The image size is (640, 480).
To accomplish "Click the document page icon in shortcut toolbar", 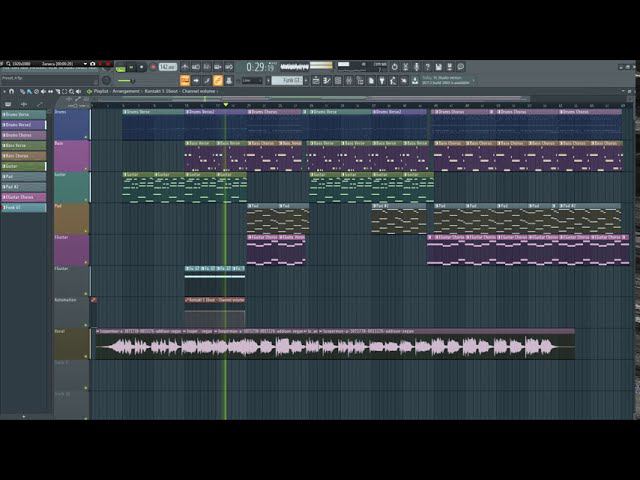I will pyautogui.click(x=371, y=80).
